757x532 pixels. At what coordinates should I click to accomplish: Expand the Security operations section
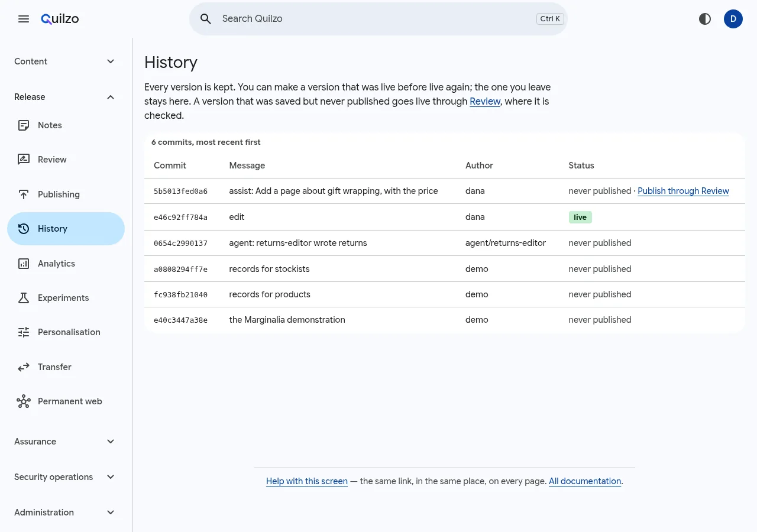tap(66, 477)
